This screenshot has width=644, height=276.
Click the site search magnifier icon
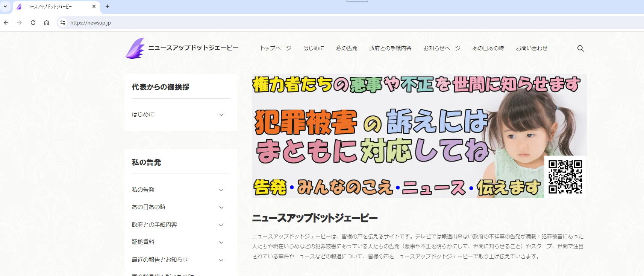(x=580, y=49)
